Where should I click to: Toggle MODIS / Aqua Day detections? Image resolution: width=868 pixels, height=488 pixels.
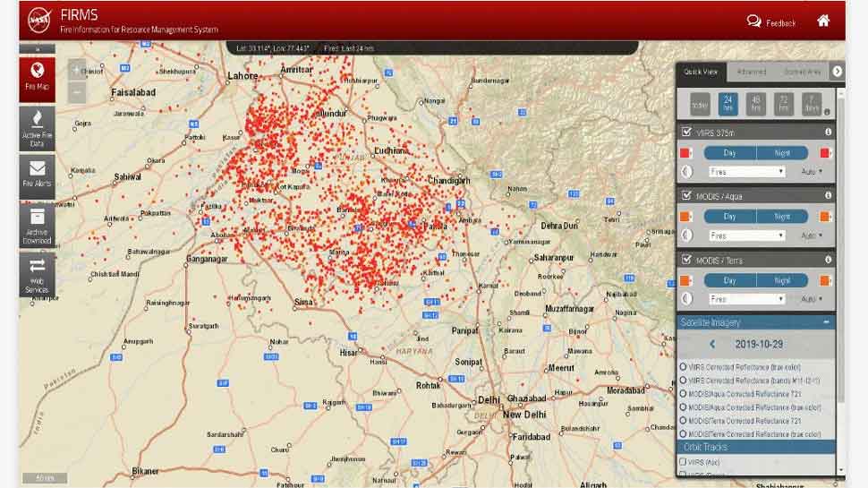729,217
